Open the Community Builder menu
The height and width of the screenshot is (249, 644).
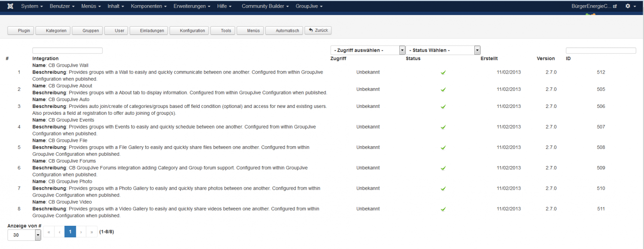(x=265, y=6)
